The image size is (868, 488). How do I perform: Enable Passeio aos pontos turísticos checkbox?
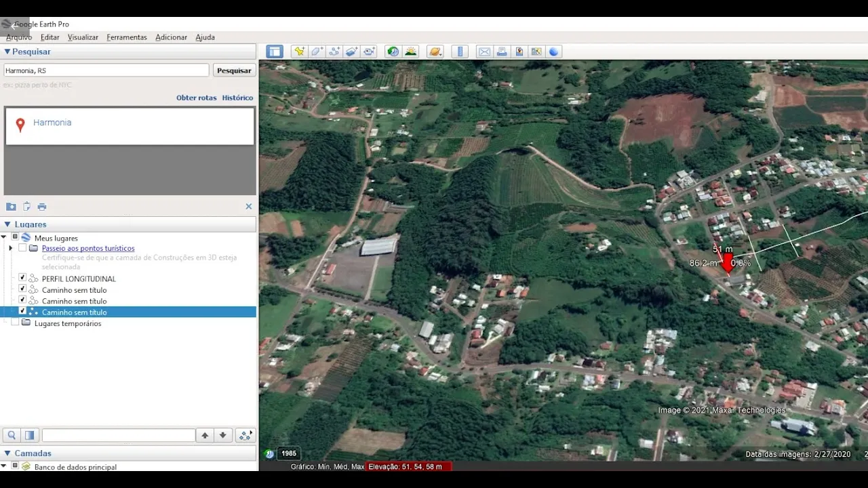click(x=22, y=248)
